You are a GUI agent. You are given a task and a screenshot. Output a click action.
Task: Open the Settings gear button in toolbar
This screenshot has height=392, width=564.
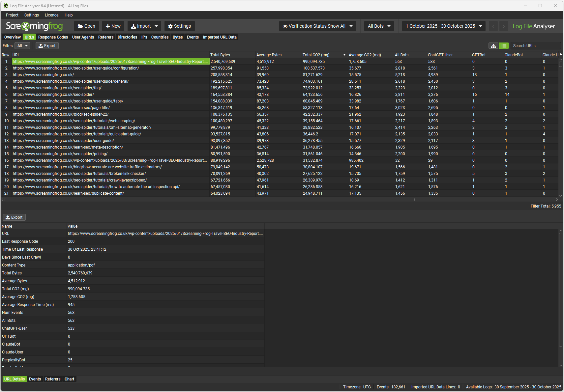[x=179, y=26]
